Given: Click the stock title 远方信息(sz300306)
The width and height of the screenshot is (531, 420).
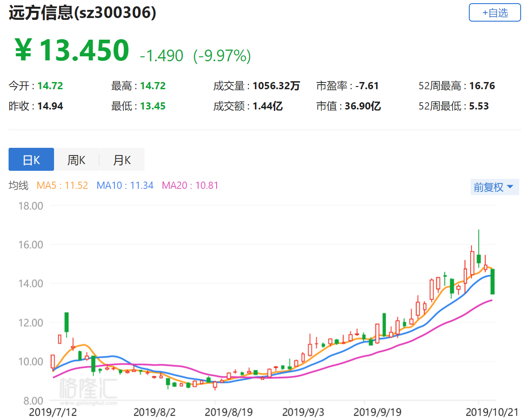Looking at the screenshot, I should [x=82, y=13].
